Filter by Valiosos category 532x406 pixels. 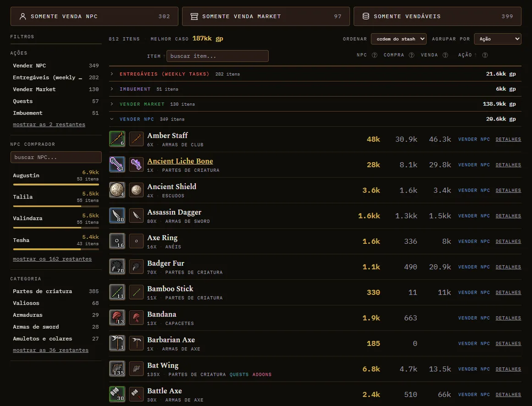[55, 303]
